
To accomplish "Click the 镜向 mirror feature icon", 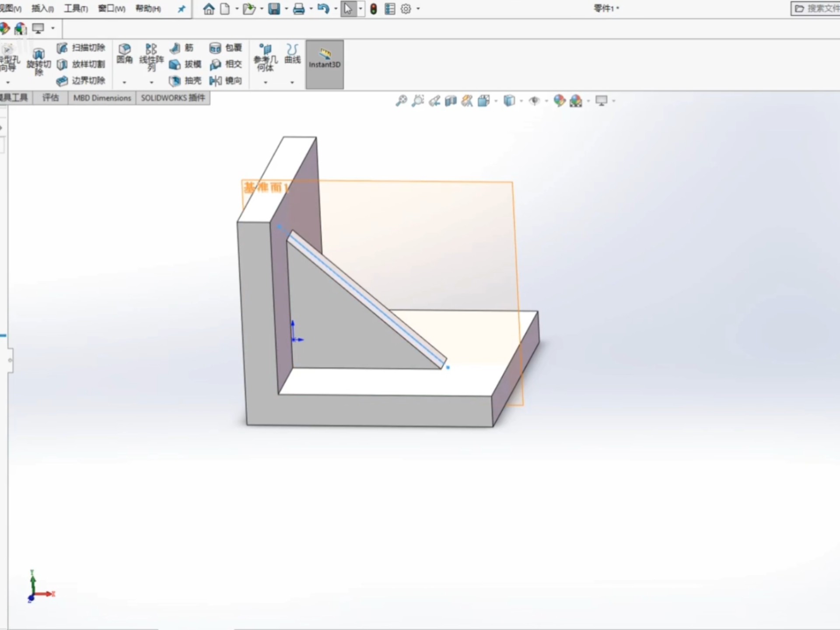I will click(226, 81).
